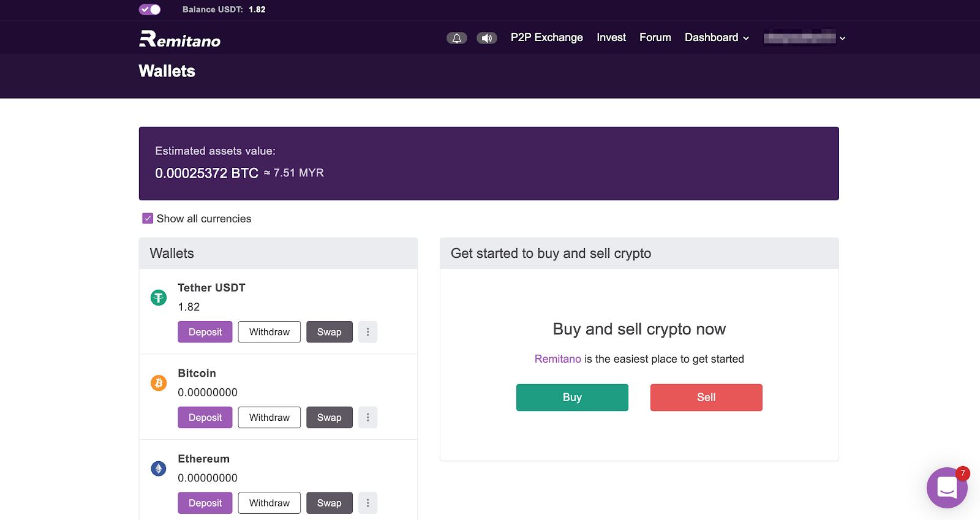This screenshot has height=520, width=980.
Task: Click the Tether USDT coin icon
Action: [x=159, y=298]
